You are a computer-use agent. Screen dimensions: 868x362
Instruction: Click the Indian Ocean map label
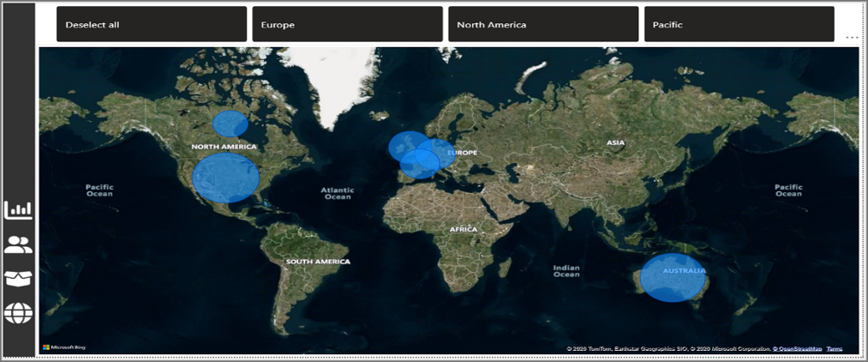(x=566, y=271)
